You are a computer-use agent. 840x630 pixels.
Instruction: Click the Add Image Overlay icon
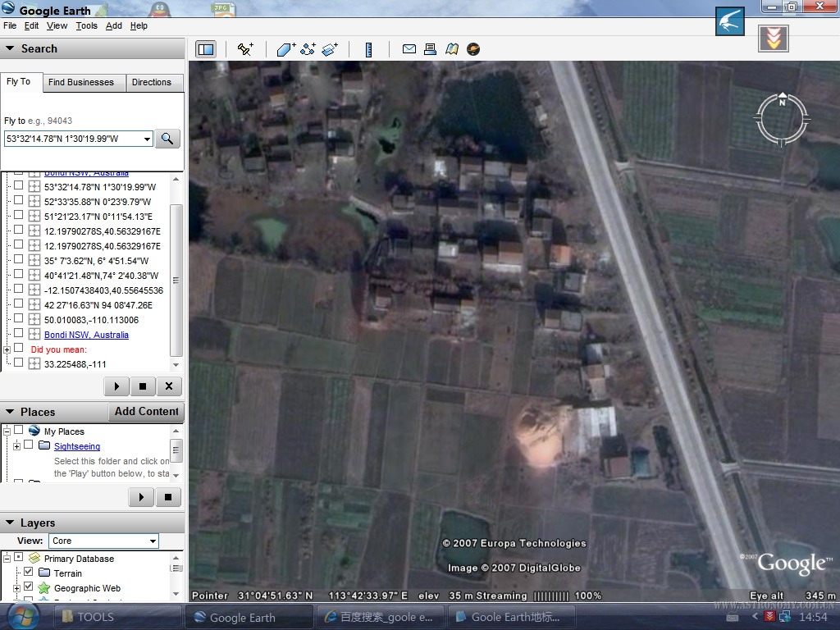tap(330, 49)
